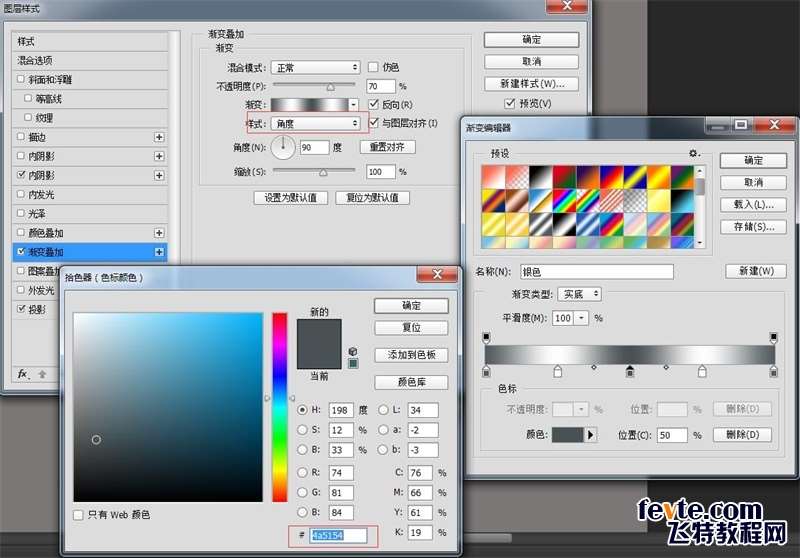Choose the copper gradient preset
Viewport: 800px width, 558px height.
[x=517, y=200]
